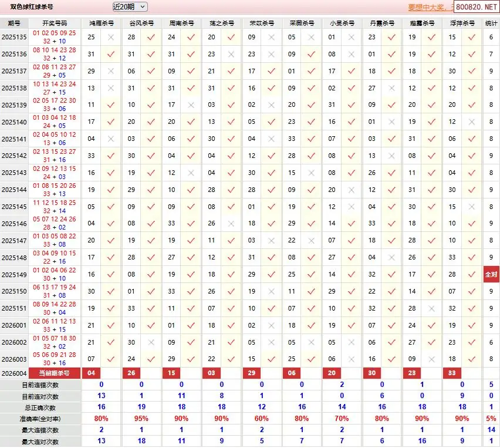Click the cross icon for 殊之杀号 in row 2025146

pyautogui.click(x=231, y=224)
